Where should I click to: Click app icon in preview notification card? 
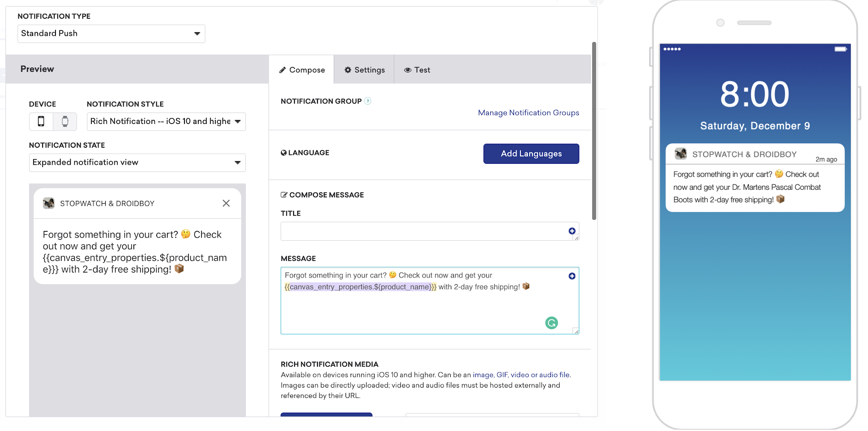49,203
